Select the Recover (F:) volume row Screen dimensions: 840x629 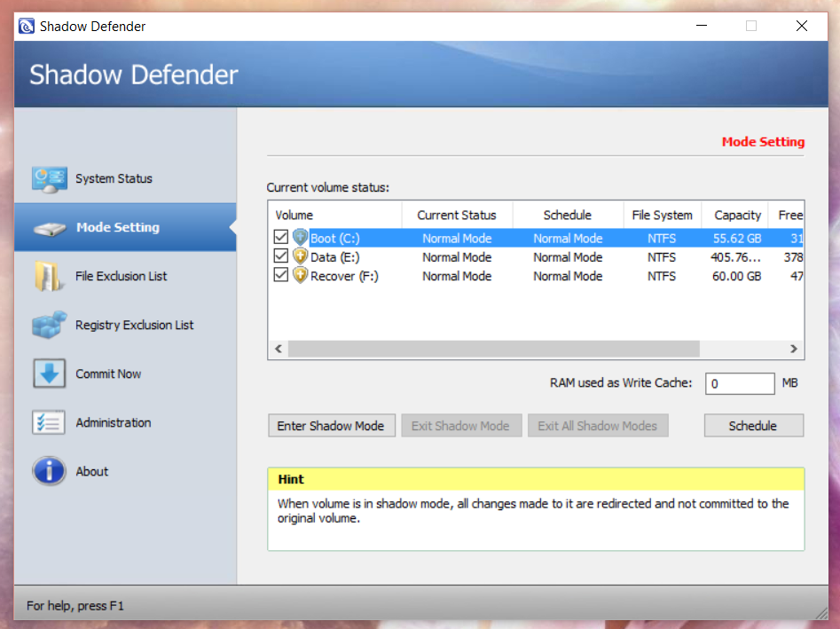click(x=537, y=276)
